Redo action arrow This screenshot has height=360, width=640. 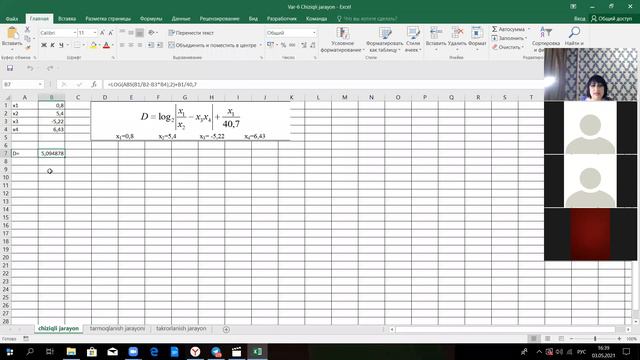(x=50, y=68)
